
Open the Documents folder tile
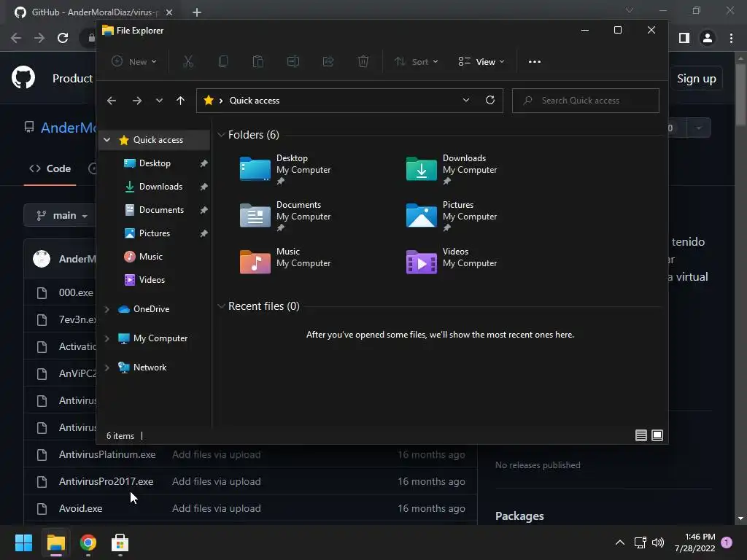285,216
